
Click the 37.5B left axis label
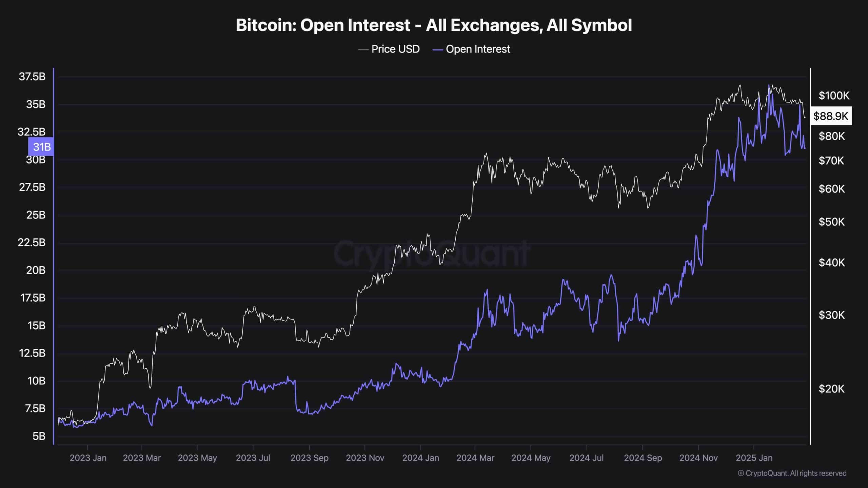pyautogui.click(x=32, y=77)
